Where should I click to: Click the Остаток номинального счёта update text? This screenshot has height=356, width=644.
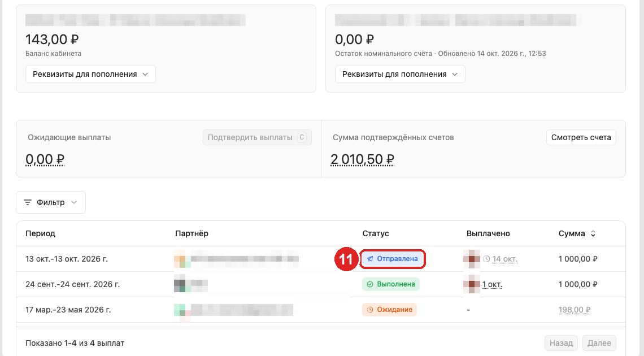440,53
